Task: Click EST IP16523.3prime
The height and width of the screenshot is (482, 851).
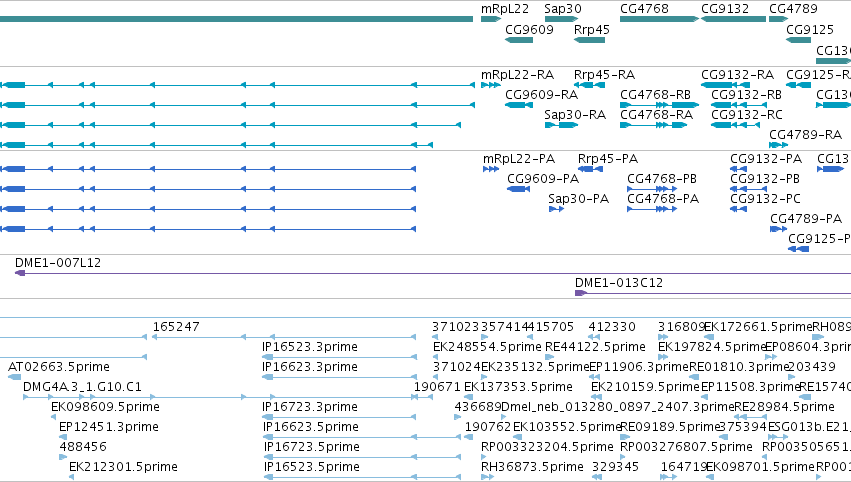Action: coord(310,347)
